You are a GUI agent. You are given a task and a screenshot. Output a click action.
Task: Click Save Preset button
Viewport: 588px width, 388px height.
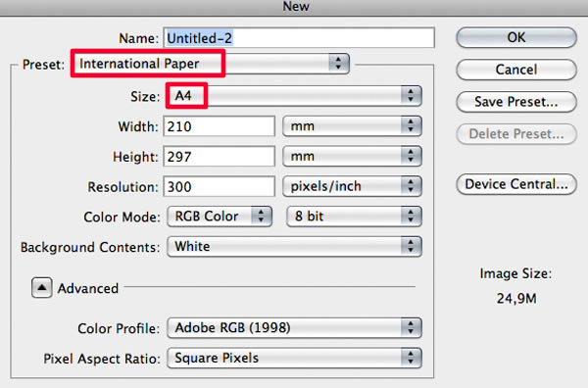[x=516, y=102]
